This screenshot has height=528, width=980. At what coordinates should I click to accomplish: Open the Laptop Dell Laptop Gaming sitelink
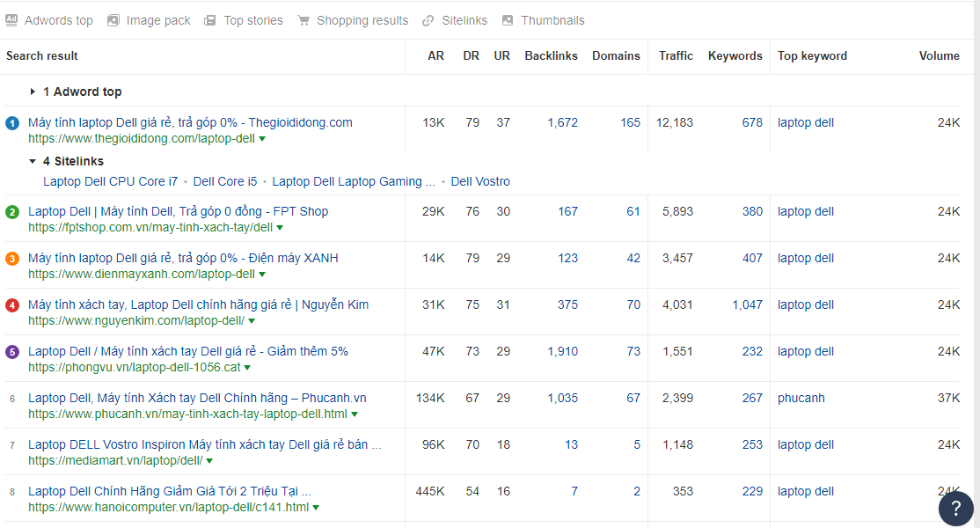(354, 182)
